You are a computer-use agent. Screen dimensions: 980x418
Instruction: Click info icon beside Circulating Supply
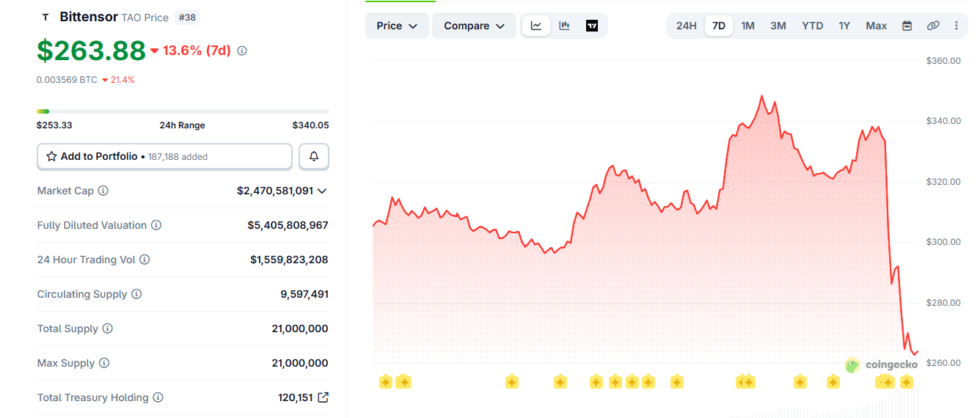[136, 294]
